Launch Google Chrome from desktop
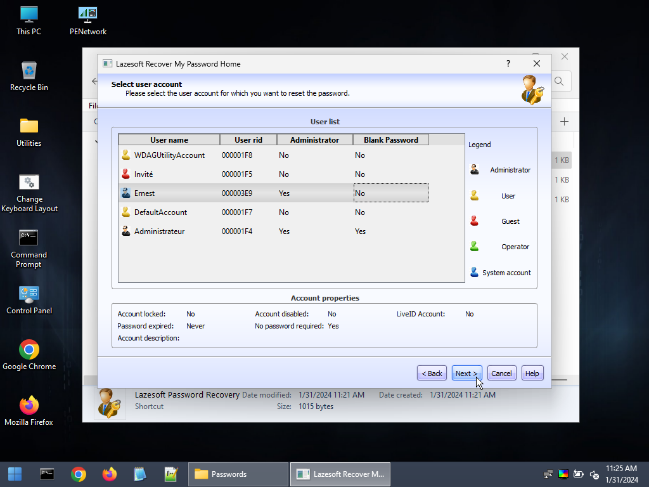This screenshot has width=649, height=487. point(29,355)
